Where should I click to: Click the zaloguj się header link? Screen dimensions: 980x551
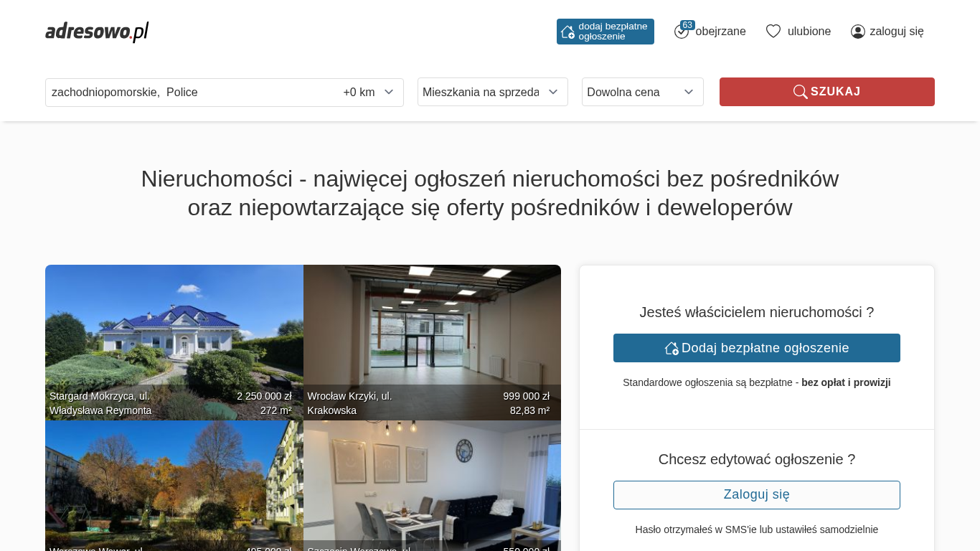coord(897,32)
